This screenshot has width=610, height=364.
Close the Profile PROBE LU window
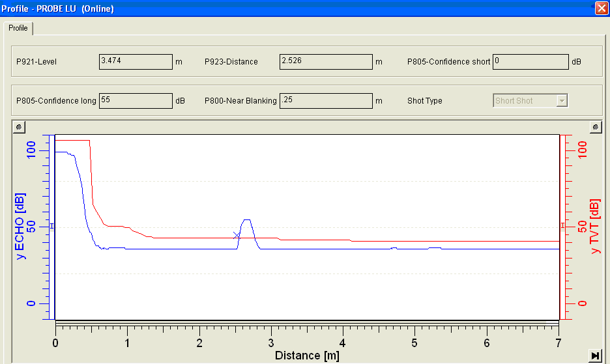pyautogui.click(x=602, y=8)
